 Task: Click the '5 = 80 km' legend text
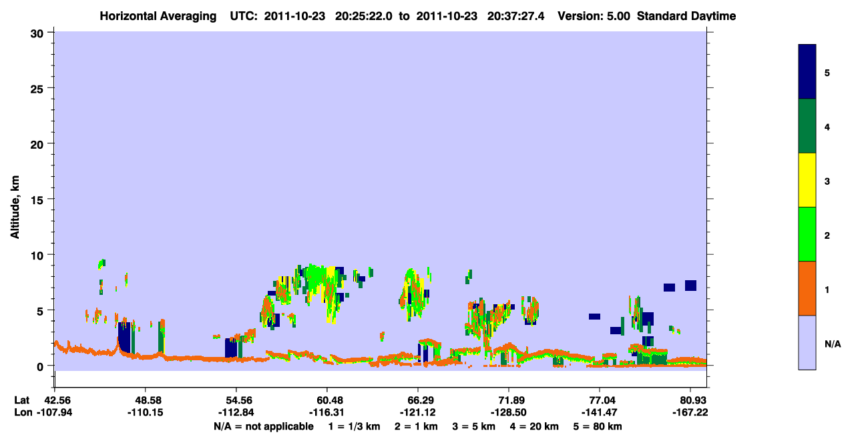(x=599, y=426)
